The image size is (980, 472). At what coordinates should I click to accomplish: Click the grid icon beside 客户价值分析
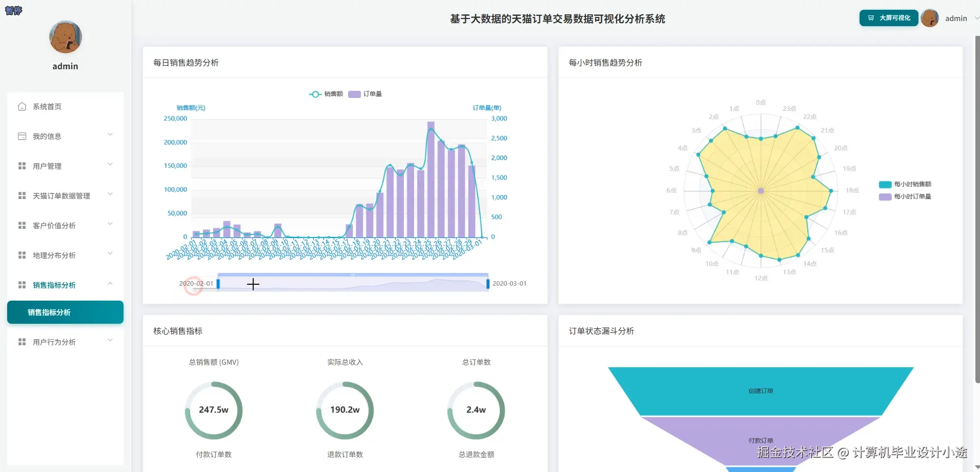coord(22,226)
